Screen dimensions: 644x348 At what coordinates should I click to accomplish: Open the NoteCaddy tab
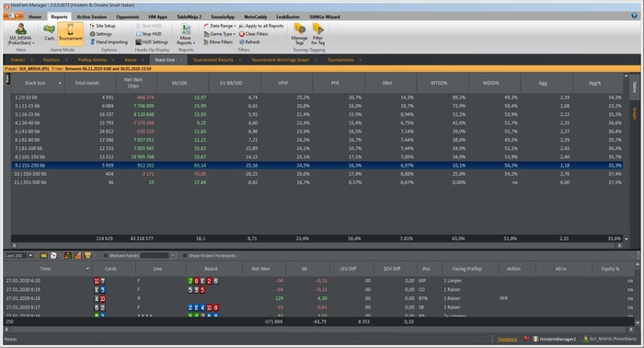pyautogui.click(x=256, y=17)
